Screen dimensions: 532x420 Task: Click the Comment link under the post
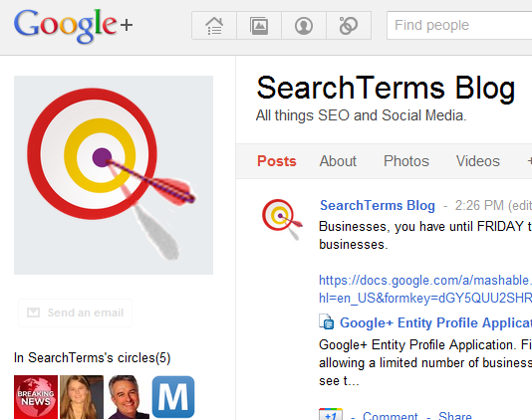[390, 416]
